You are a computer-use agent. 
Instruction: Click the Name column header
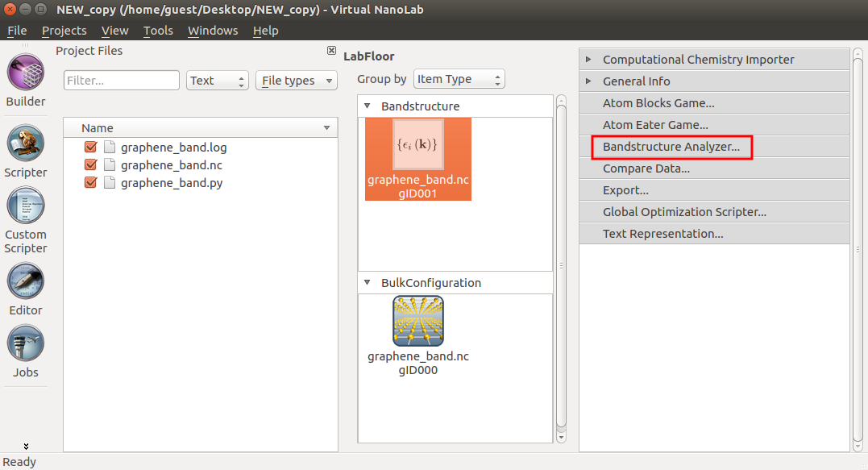(x=201, y=128)
